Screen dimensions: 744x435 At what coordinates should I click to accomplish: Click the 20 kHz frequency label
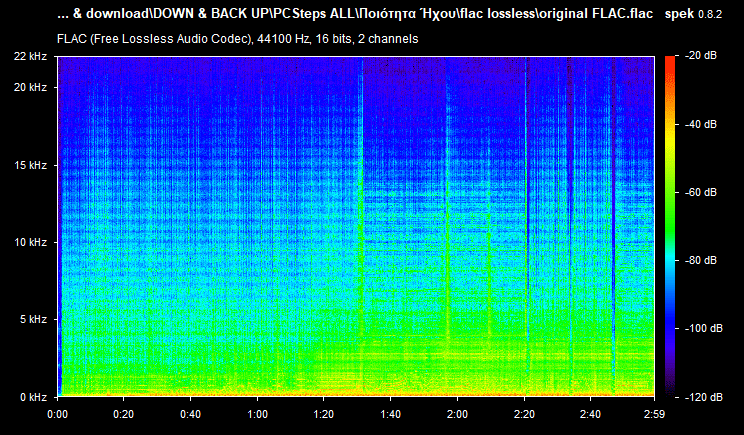31,87
